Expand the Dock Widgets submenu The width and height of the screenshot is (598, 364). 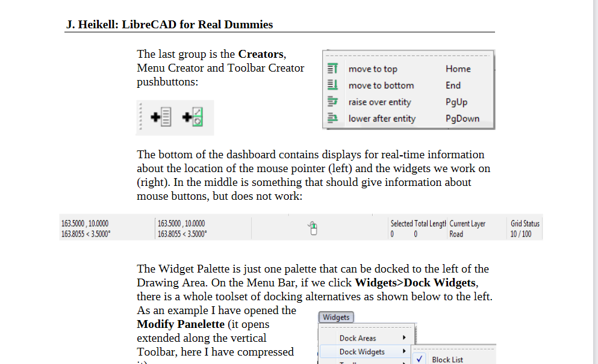pos(362,351)
